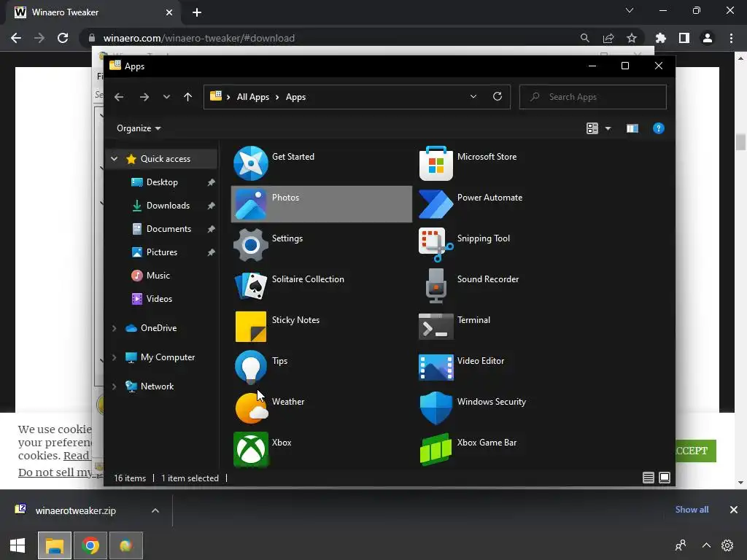Show hidden tray icons chevron
This screenshot has height=560, width=747.
pos(706,545)
